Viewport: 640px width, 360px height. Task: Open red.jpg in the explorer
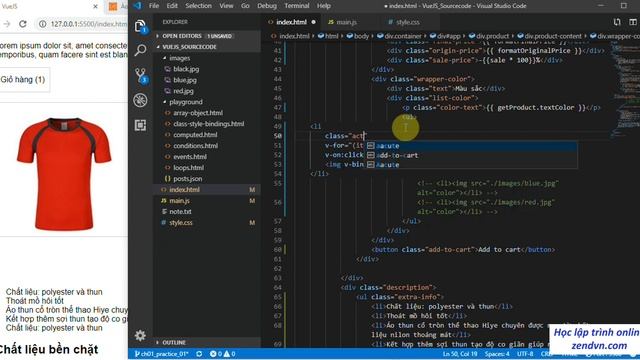[183, 91]
